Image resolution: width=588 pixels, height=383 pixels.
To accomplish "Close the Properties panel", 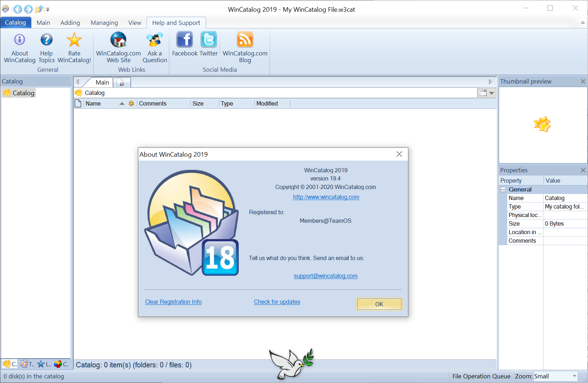I will pos(583,170).
